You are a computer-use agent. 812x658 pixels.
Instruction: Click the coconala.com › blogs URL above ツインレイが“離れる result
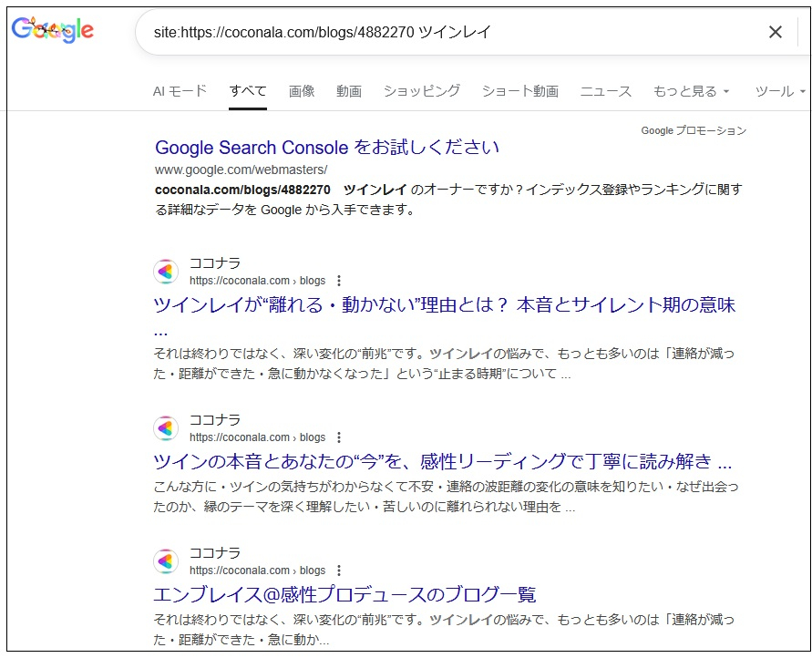tap(257, 281)
